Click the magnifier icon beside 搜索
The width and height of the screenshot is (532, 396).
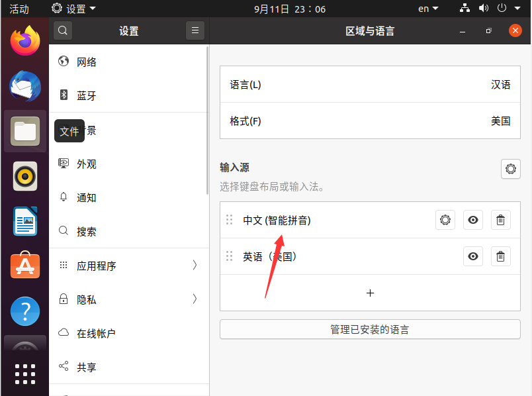[64, 230]
